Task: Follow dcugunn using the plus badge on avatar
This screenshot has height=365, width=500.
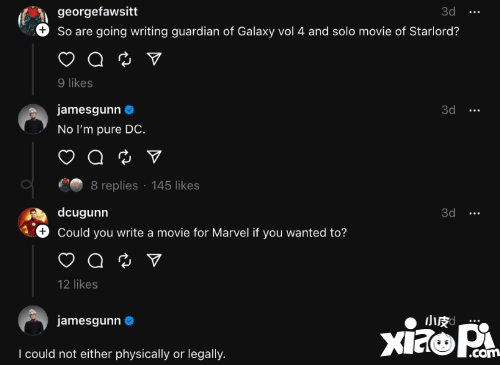Action: 42,231
